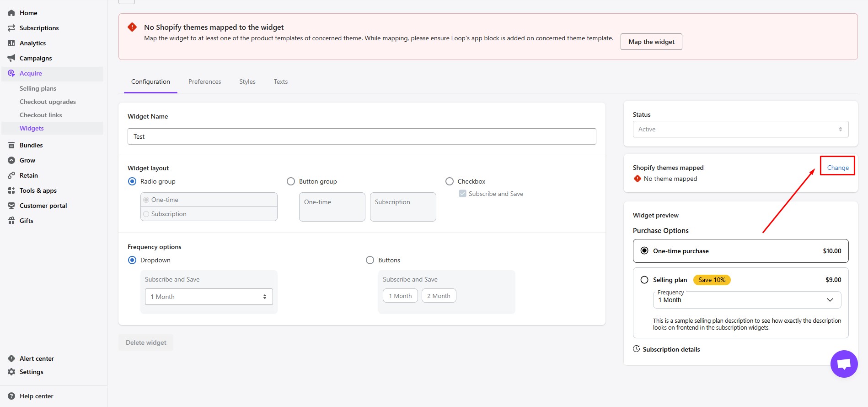Switch to the Styles tab

pos(247,81)
